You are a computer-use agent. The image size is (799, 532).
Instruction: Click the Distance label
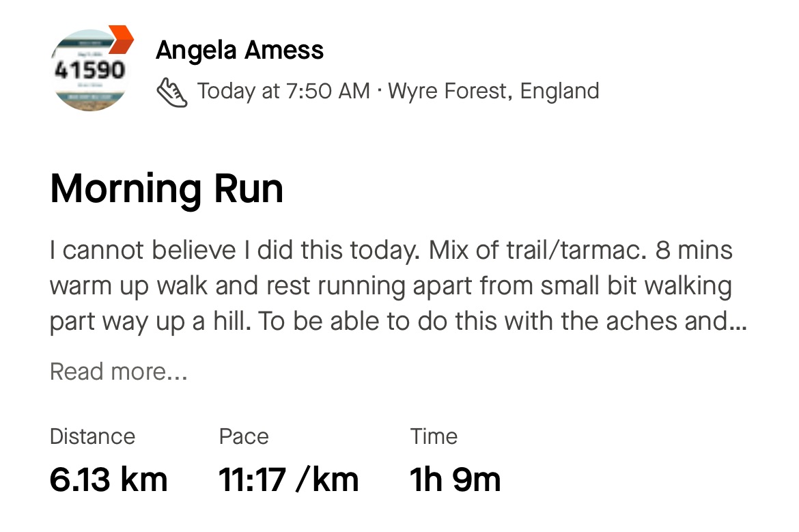point(92,436)
